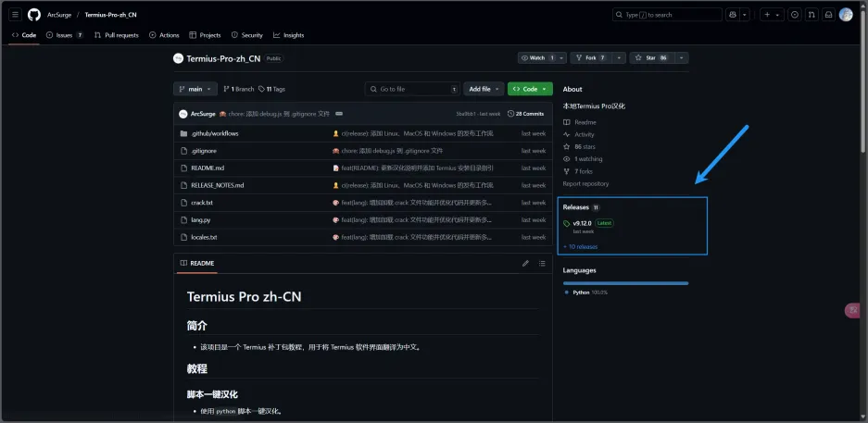Open the Insights tab

(x=288, y=35)
